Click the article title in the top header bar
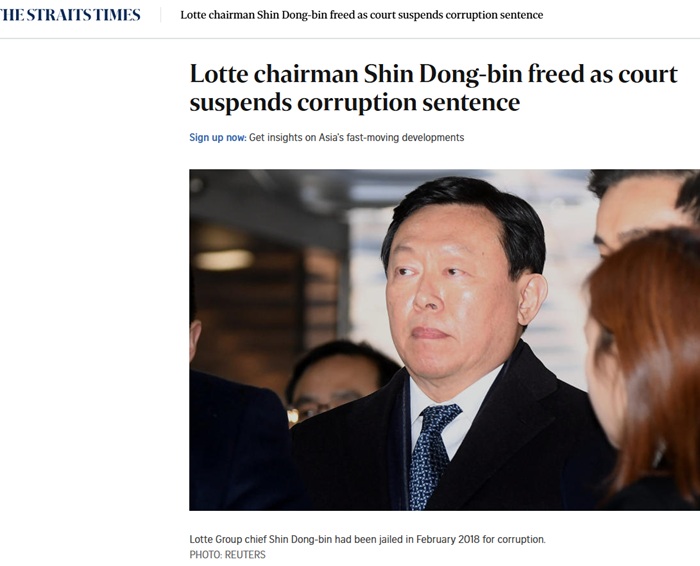The height and width of the screenshot is (566, 700). [x=362, y=16]
